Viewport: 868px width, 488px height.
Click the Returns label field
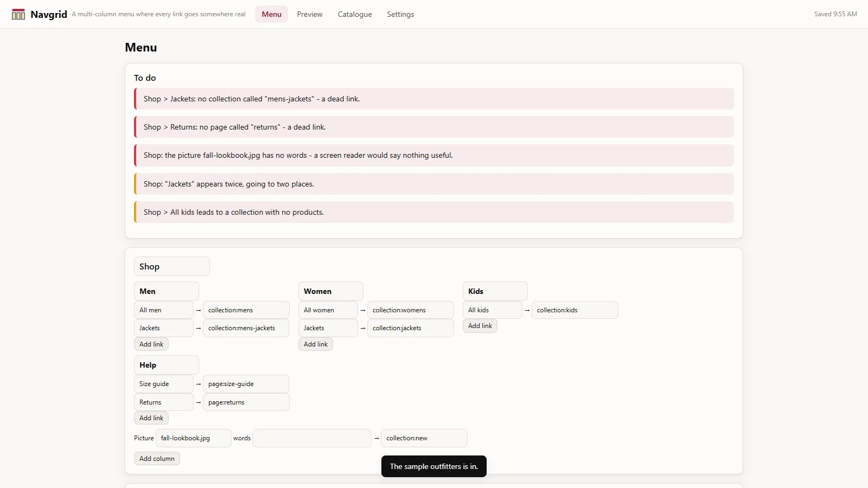163,402
